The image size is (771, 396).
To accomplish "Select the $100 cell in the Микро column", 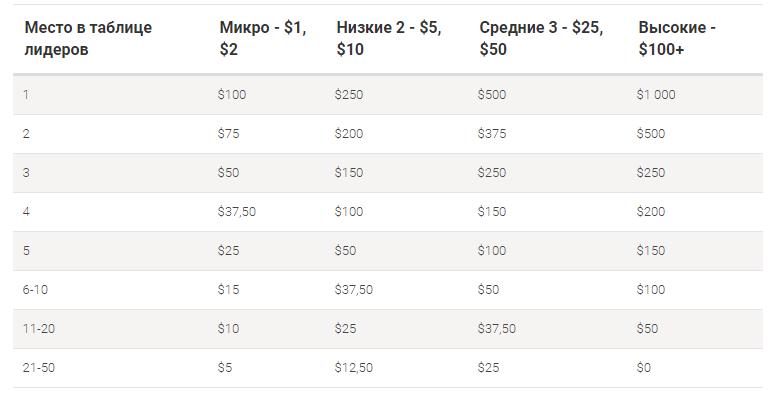I will click(232, 94).
